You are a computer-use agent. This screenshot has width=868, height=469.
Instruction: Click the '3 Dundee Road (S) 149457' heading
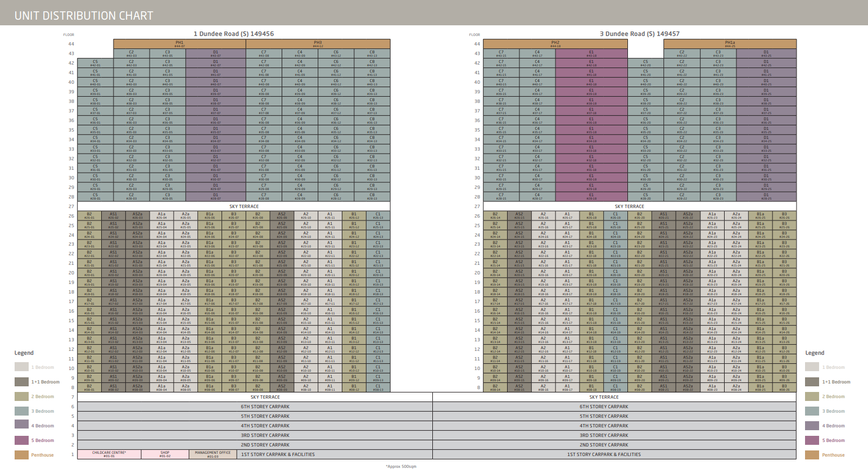click(x=640, y=34)
